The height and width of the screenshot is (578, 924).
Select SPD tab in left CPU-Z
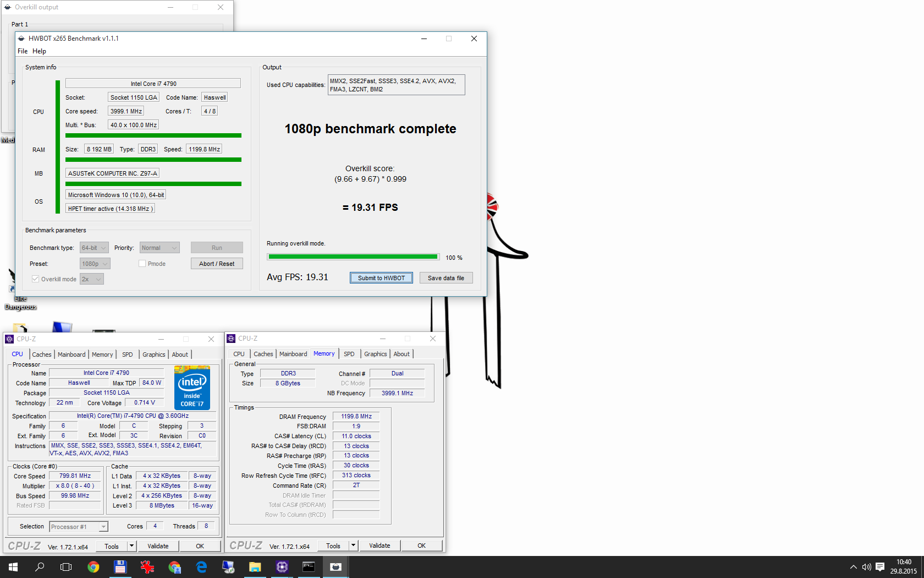[128, 355]
